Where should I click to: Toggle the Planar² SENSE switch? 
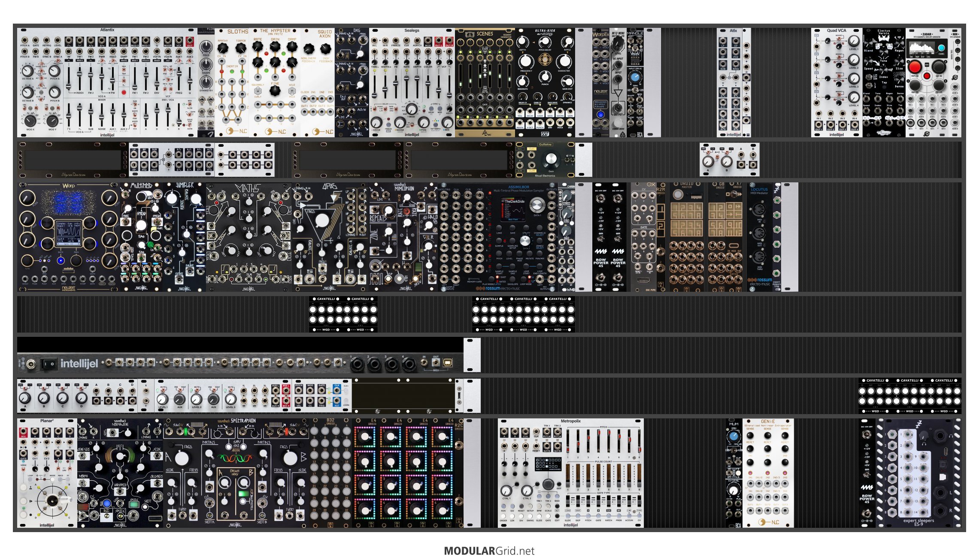coord(24,469)
